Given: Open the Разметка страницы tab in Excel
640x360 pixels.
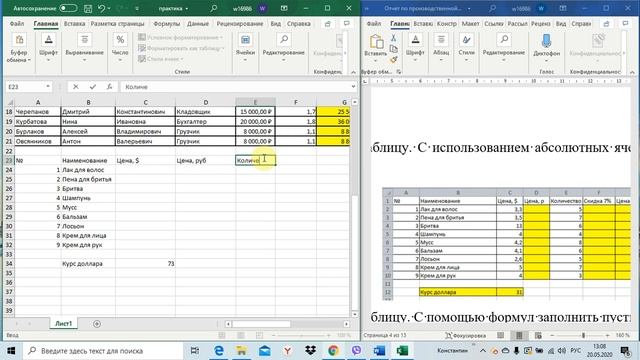Looking at the screenshot, I should 118,24.
